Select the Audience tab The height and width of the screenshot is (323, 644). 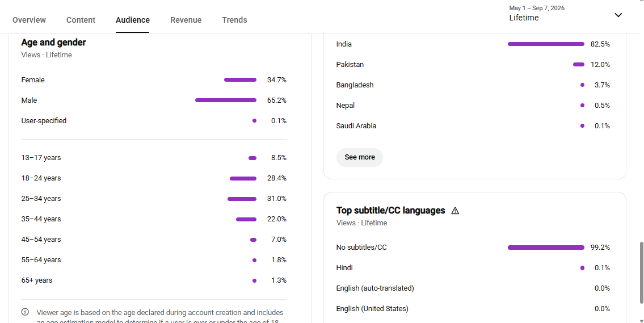click(x=133, y=20)
